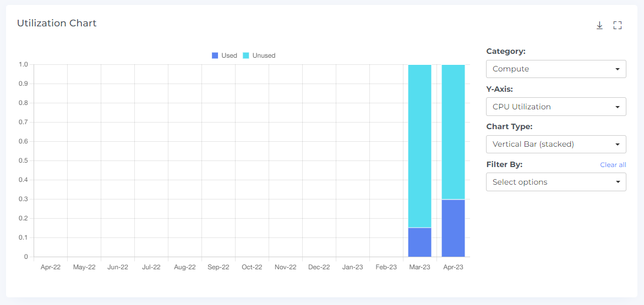Click the Used segment of the Mar-23 bar
Viewport: 644px width, 305px height.
[419, 242]
